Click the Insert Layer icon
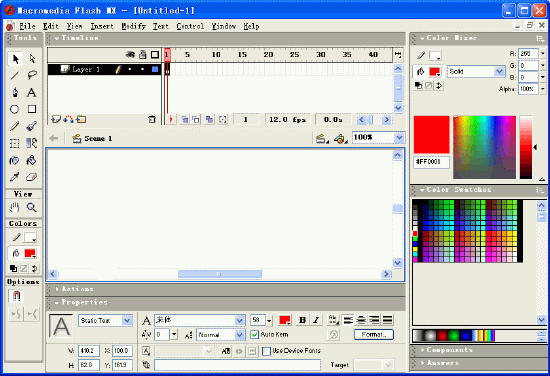Image resolution: width=550 pixels, height=376 pixels. click(x=56, y=120)
